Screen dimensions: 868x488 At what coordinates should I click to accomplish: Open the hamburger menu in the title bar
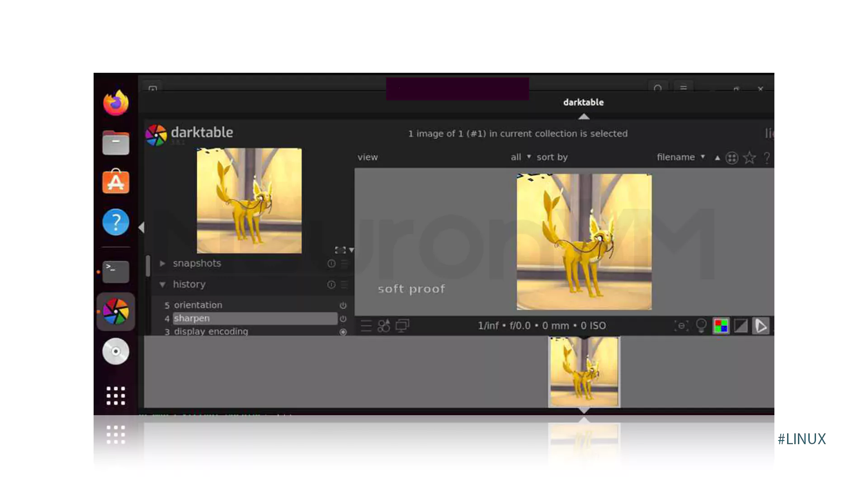(x=684, y=88)
